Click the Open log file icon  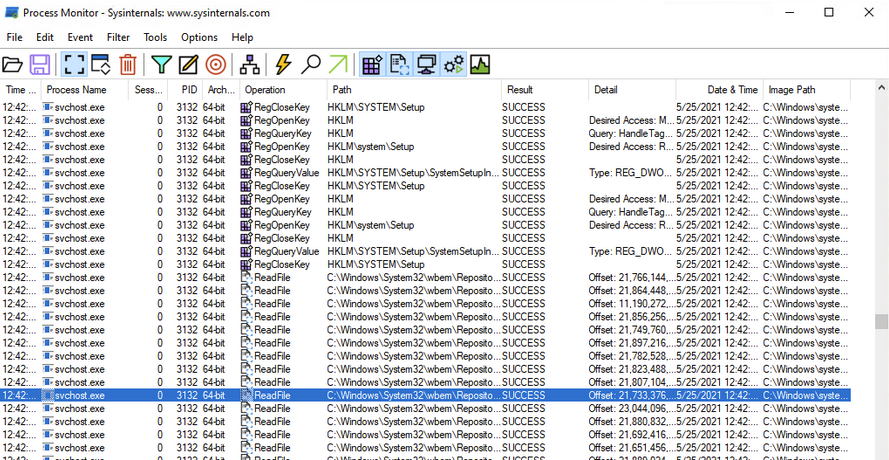[x=12, y=65]
